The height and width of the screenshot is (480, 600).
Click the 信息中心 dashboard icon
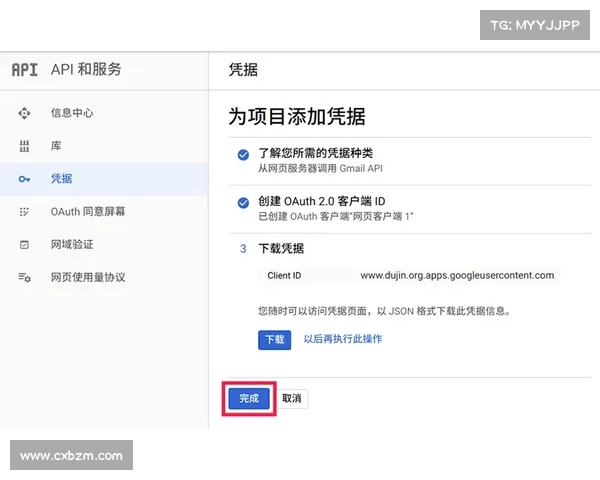tap(24, 113)
